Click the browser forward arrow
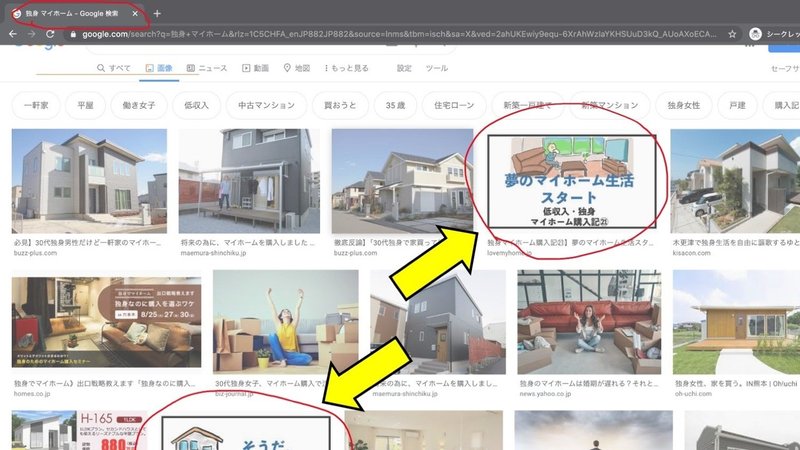 tap(31, 34)
